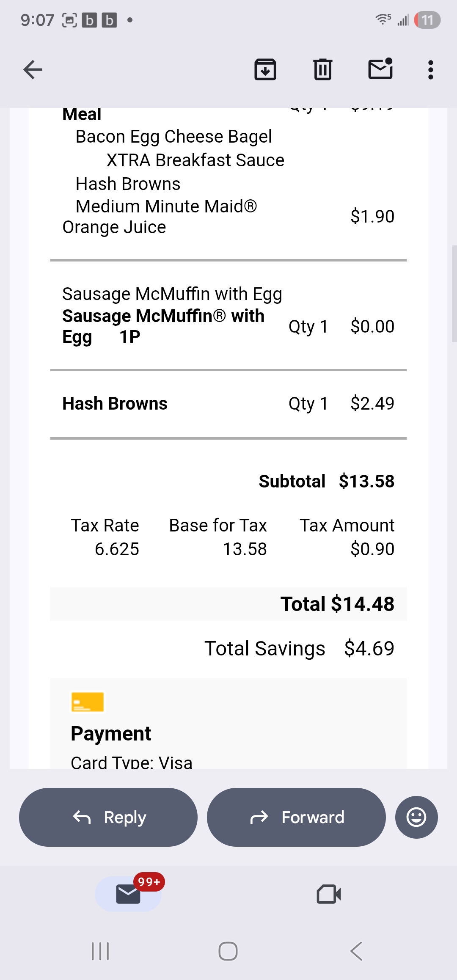Tap the battery indicator in status bar
Image resolution: width=457 pixels, height=980 pixels.
[x=427, y=20]
